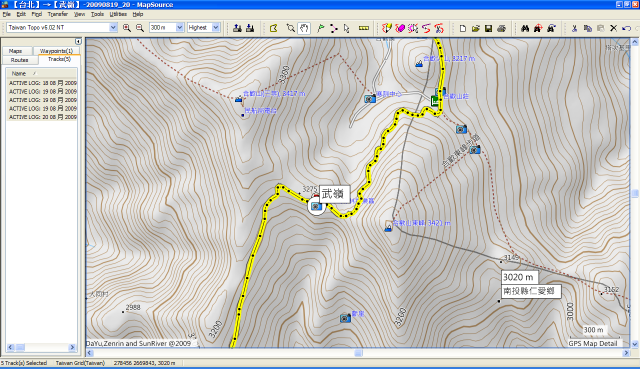Select the hand pan tool
The width and height of the screenshot is (640, 369).
pyautogui.click(x=304, y=28)
